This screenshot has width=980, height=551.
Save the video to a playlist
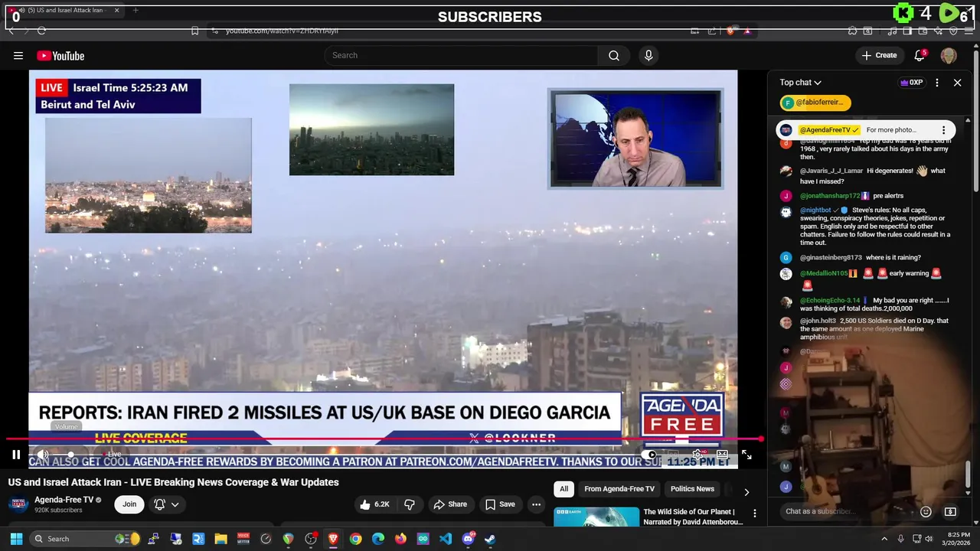click(x=500, y=504)
